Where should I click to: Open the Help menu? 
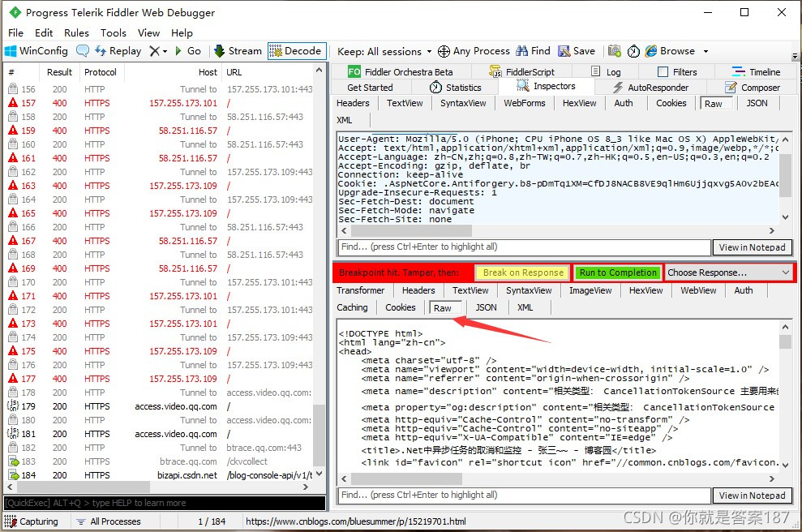coord(182,32)
